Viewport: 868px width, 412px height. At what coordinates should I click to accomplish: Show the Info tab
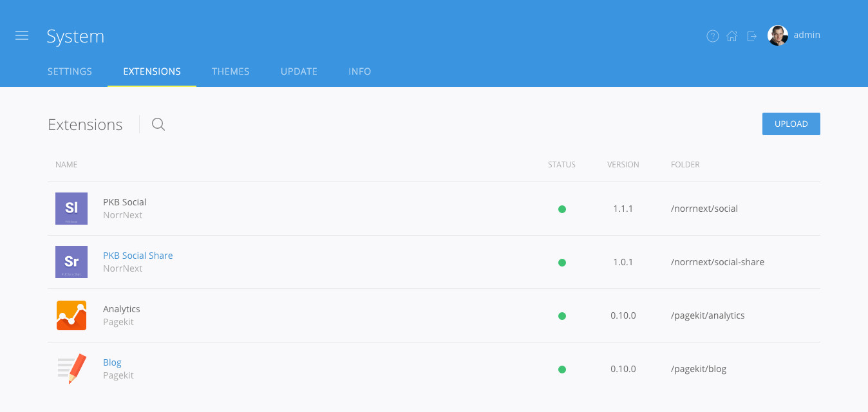(x=360, y=71)
